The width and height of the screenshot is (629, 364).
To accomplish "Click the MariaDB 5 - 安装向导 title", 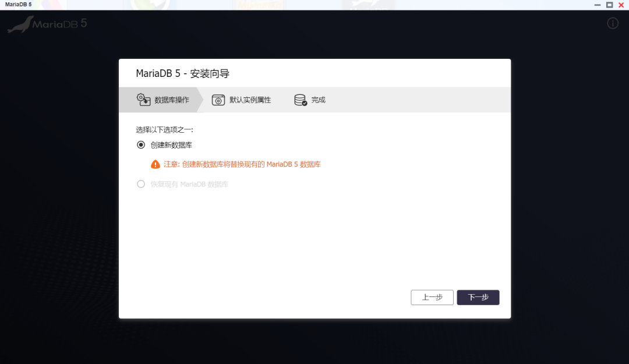I will (182, 73).
